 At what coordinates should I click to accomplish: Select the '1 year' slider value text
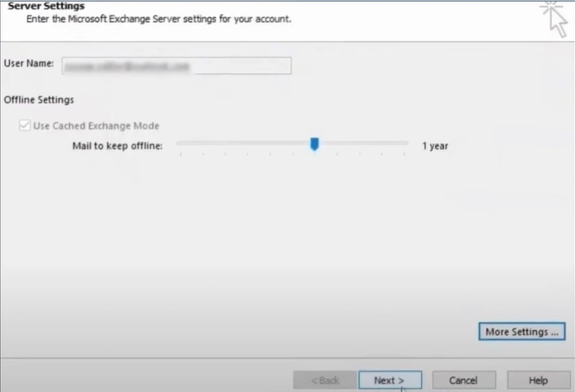point(435,146)
